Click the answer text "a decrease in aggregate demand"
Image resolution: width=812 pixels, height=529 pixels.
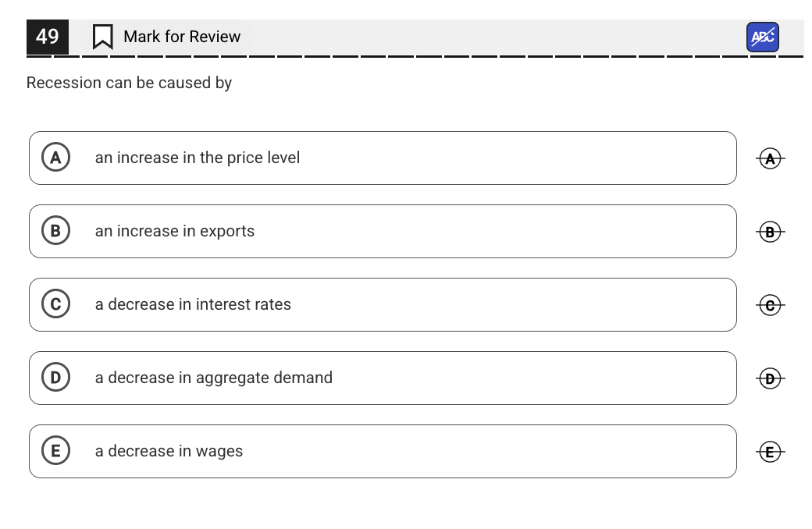coord(214,378)
